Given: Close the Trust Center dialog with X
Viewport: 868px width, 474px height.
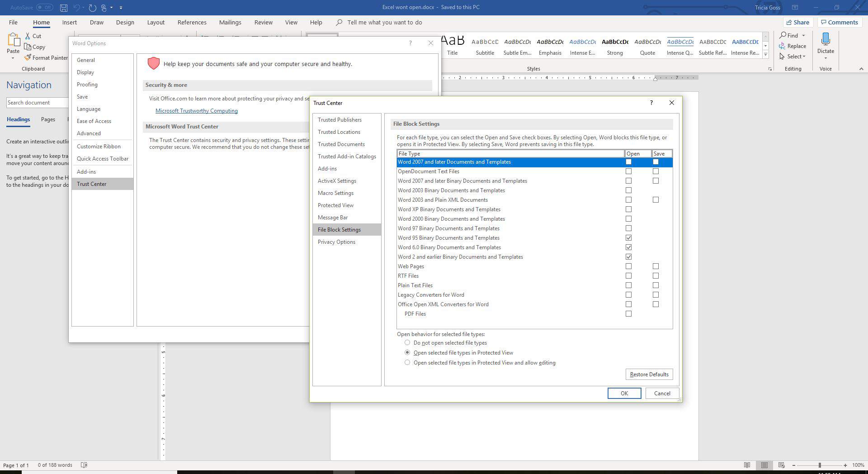Looking at the screenshot, I should click(671, 103).
